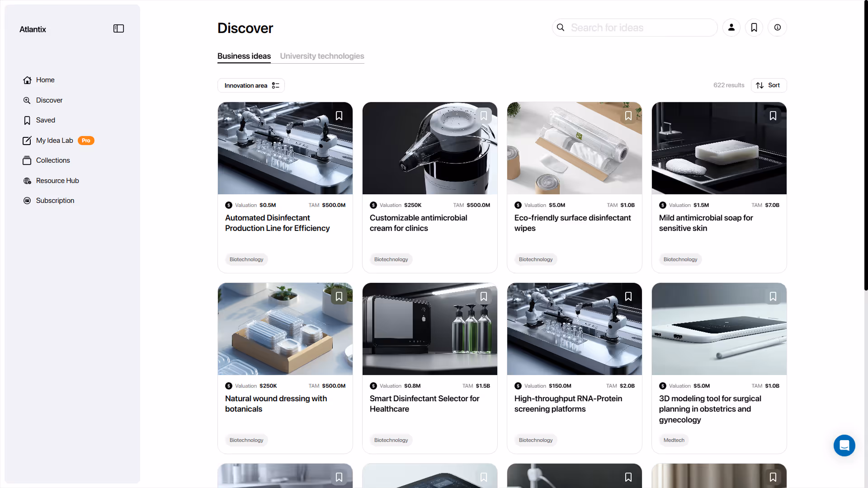Open Natural wound dressing with botanicals title
Image resolution: width=868 pixels, height=488 pixels.
pyautogui.click(x=276, y=404)
